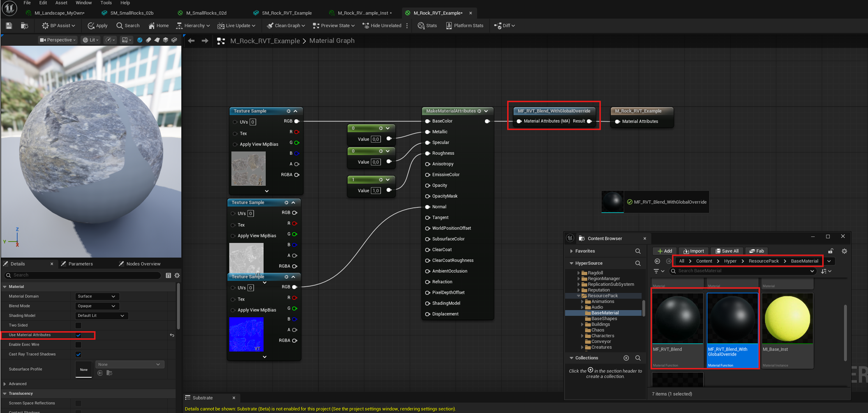Image resolution: width=868 pixels, height=413 pixels.
Task: Switch to the SM_SmallRocks_02b tab
Action: tap(132, 13)
